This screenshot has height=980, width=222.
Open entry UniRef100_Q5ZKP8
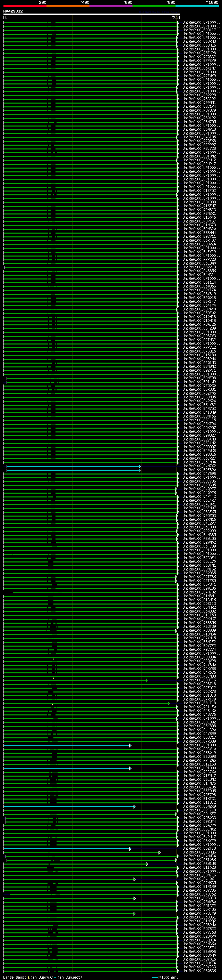click(x=199, y=53)
